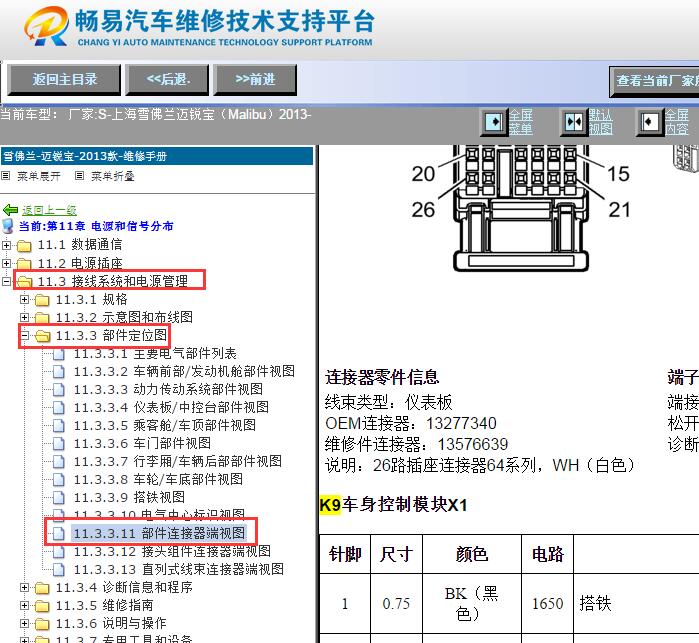Image resolution: width=699 pixels, height=643 pixels.
Task: Open the 查看当前厂家 button
Action: tap(654, 81)
